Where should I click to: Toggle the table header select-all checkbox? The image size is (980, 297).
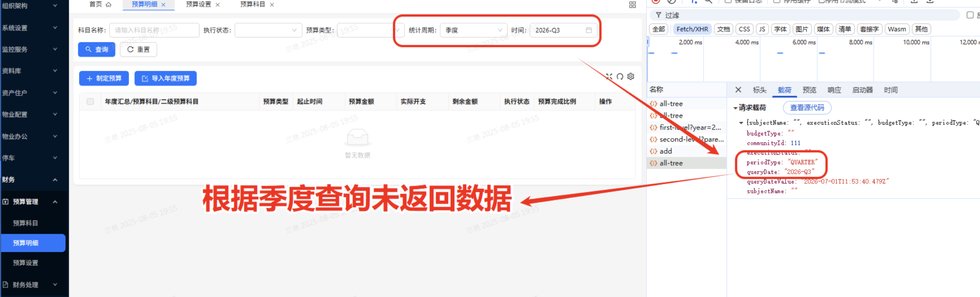tap(90, 101)
